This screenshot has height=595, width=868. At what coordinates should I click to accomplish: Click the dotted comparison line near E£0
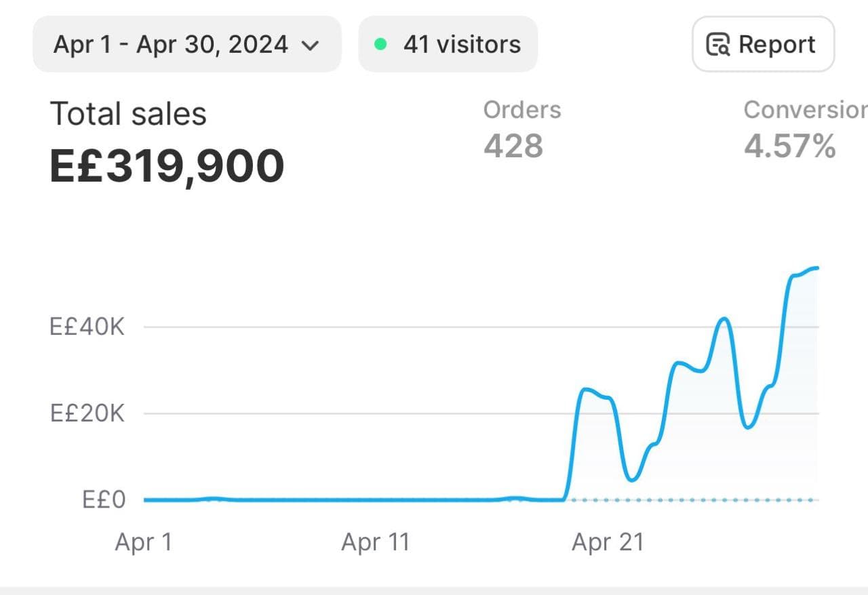pyautogui.click(x=692, y=500)
